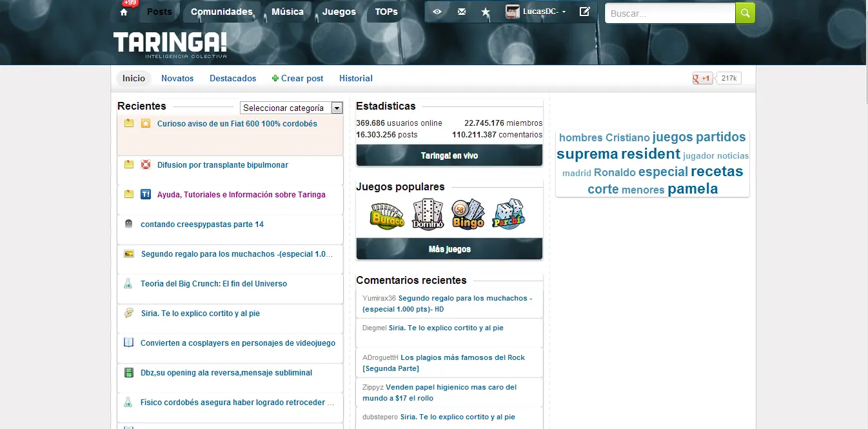Open the Parchís game icon
The height and width of the screenshot is (429, 868).
pos(509,214)
